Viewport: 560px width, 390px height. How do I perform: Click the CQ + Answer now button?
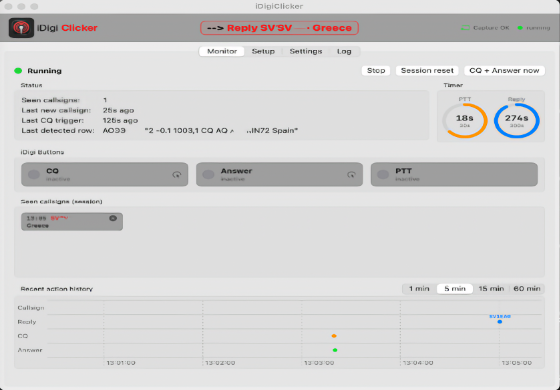coord(504,71)
